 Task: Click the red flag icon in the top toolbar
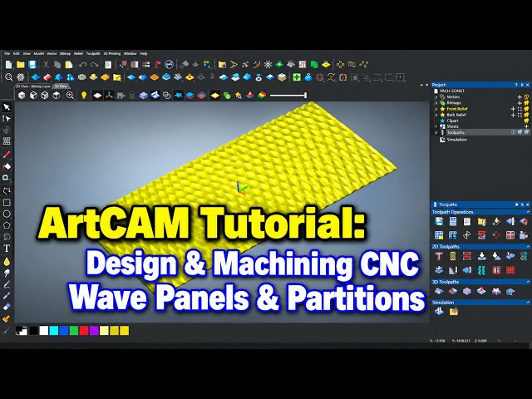(x=157, y=64)
